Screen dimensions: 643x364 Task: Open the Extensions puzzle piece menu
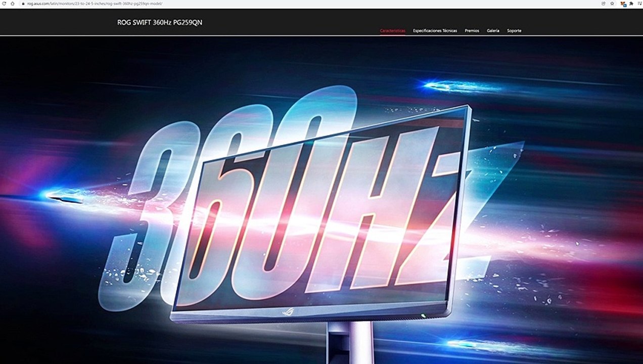click(x=631, y=3)
